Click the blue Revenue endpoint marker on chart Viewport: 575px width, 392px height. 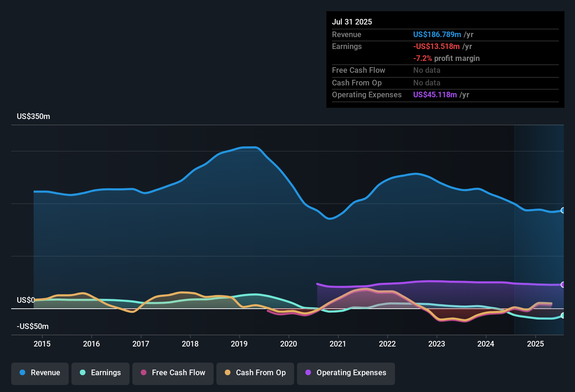coord(563,210)
